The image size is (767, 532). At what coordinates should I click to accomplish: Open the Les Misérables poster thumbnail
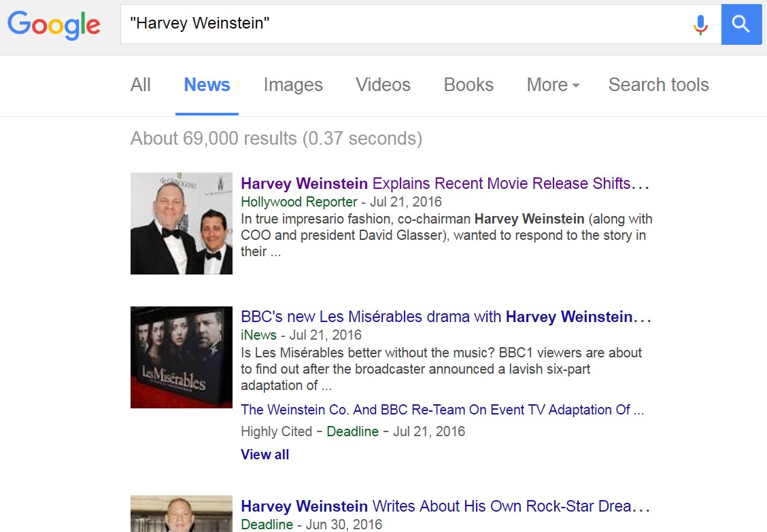[182, 357]
